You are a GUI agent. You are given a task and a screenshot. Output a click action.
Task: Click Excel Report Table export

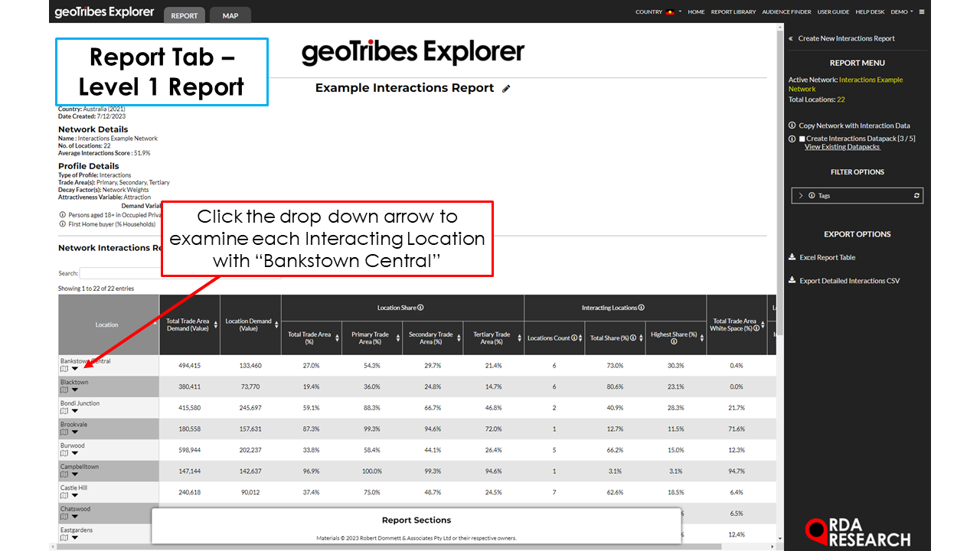click(x=828, y=257)
